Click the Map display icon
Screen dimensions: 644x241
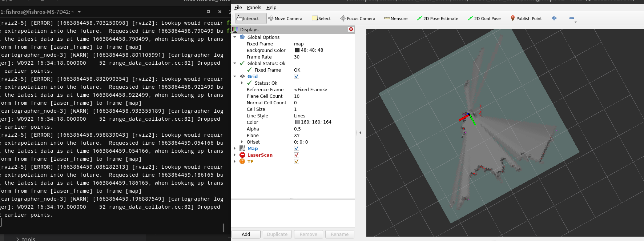pyautogui.click(x=242, y=148)
